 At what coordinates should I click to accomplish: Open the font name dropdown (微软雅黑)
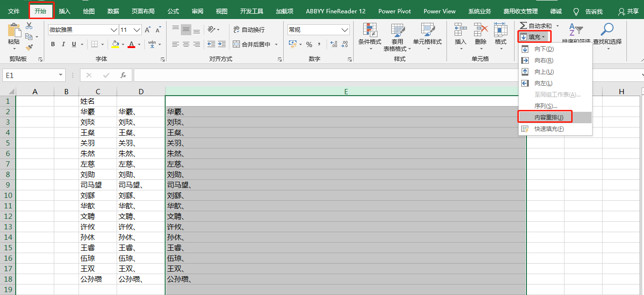(114, 30)
